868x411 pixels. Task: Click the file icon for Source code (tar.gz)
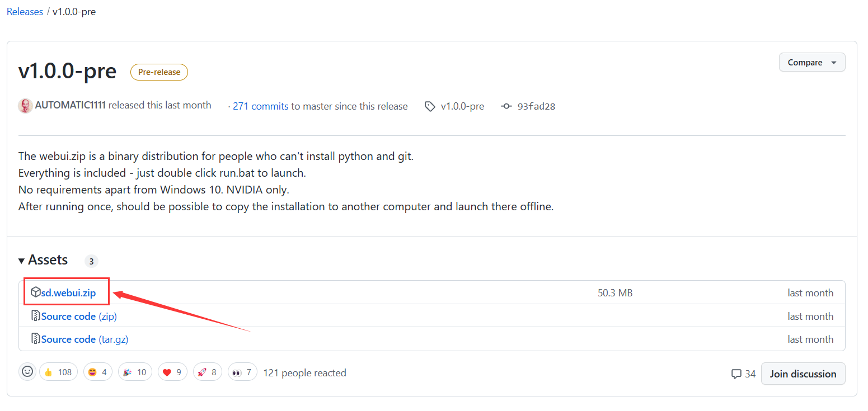(36, 339)
